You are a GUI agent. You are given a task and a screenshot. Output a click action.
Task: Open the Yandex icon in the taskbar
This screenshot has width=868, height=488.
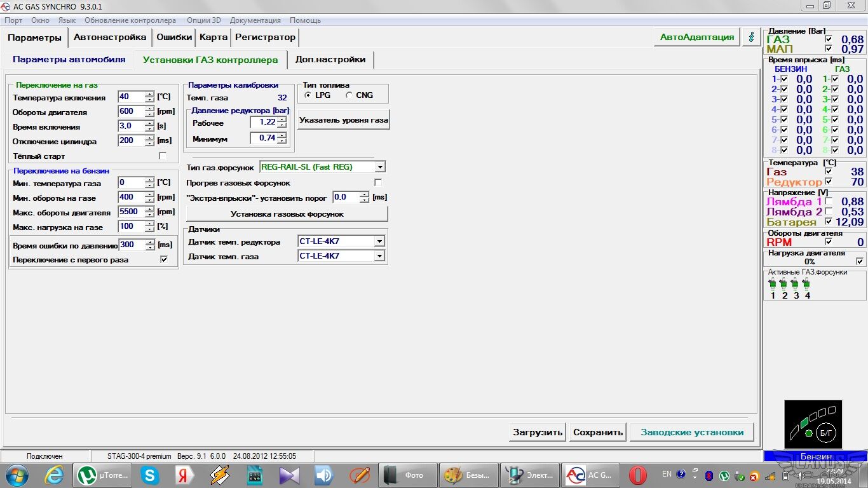pos(185,475)
